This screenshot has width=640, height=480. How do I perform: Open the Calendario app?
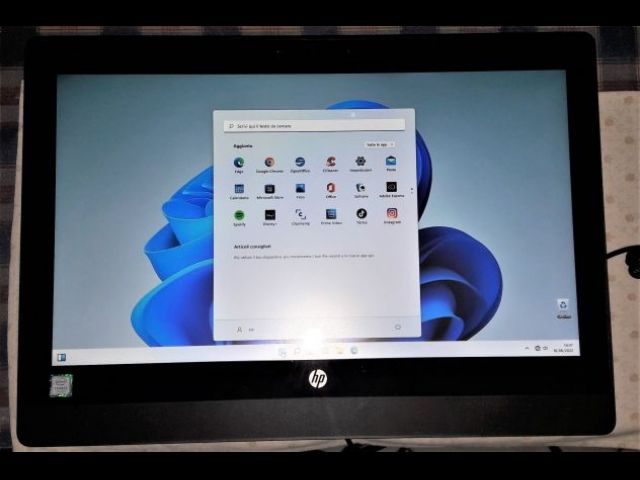click(239, 192)
